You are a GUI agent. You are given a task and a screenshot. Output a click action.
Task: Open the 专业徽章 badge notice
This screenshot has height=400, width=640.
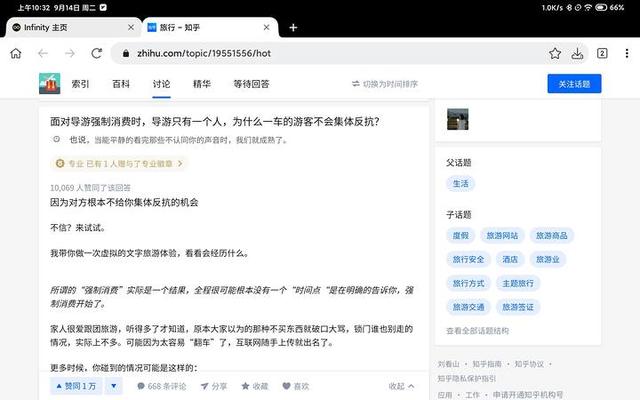point(119,164)
